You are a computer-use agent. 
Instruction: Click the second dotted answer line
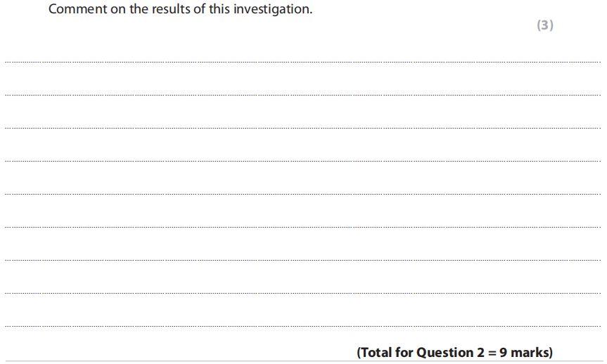tap(302, 95)
